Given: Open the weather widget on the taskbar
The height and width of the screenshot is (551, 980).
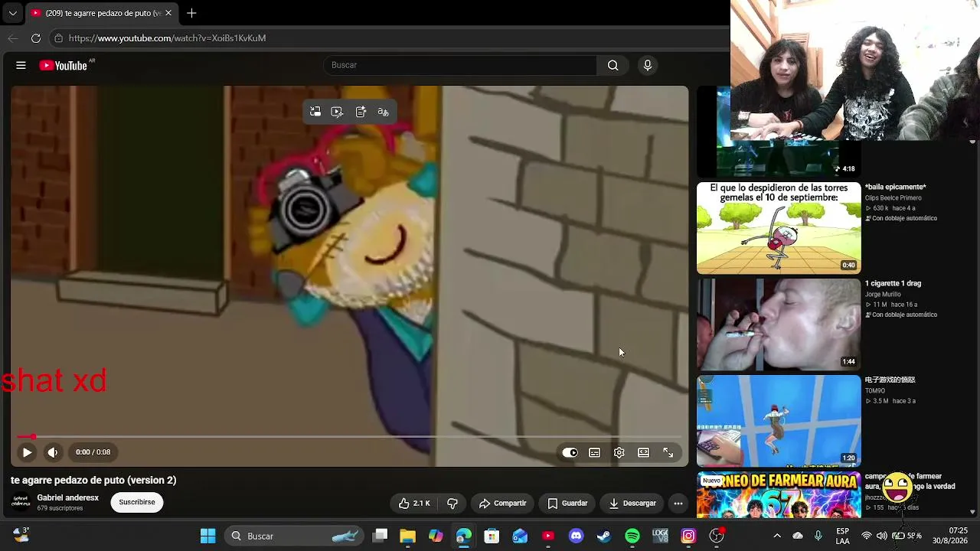Looking at the screenshot, I should click(x=21, y=534).
